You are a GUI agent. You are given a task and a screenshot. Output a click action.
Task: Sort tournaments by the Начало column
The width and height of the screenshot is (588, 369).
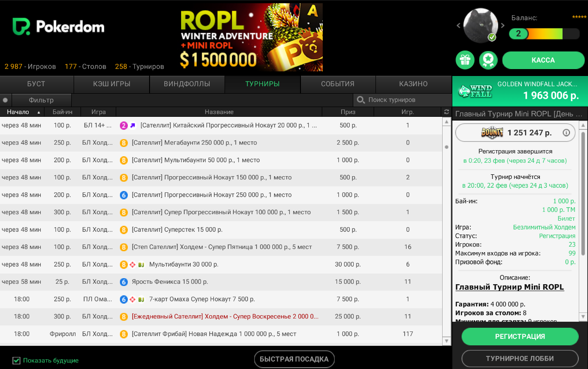[19, 112]
